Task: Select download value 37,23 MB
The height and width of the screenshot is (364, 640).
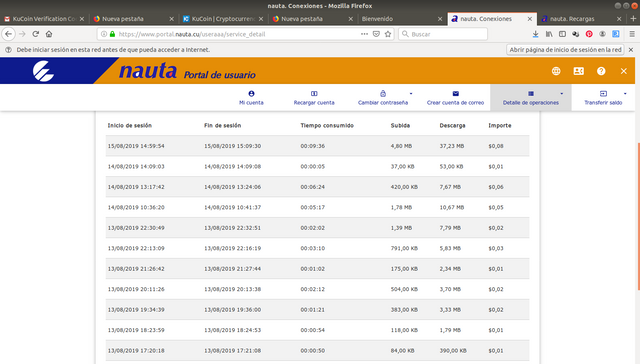Action: pos(452,146)
